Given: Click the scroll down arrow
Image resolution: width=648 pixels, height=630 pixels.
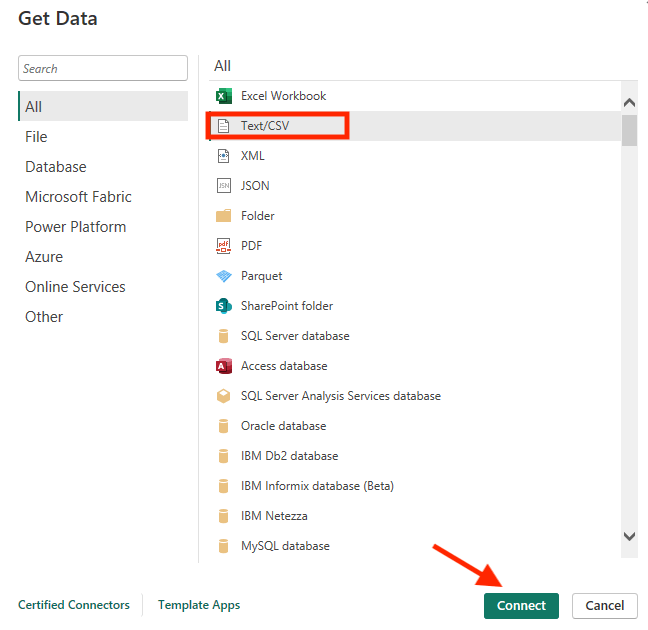Looking at the screenshot, I should click(629, 537).
